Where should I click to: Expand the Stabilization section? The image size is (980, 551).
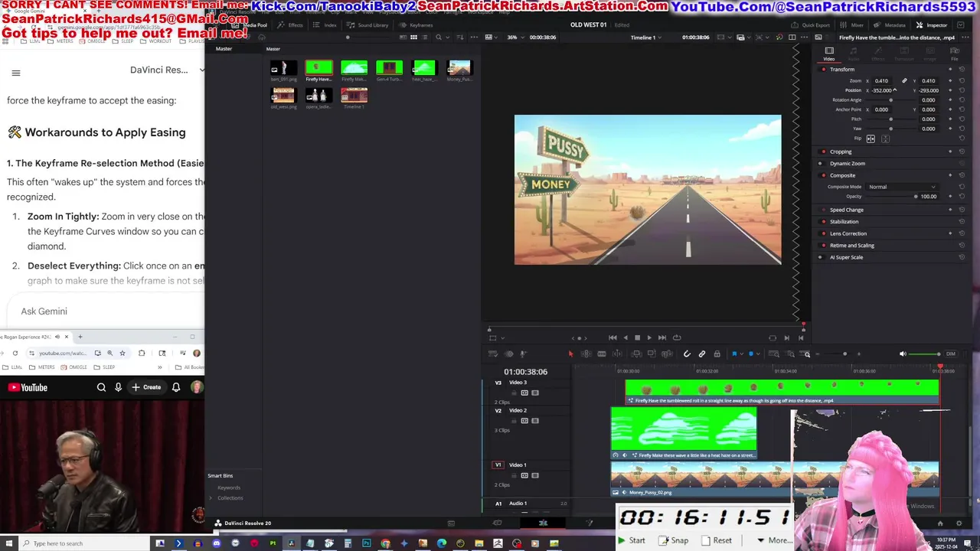pyautogui.click(x=844, y=222)
